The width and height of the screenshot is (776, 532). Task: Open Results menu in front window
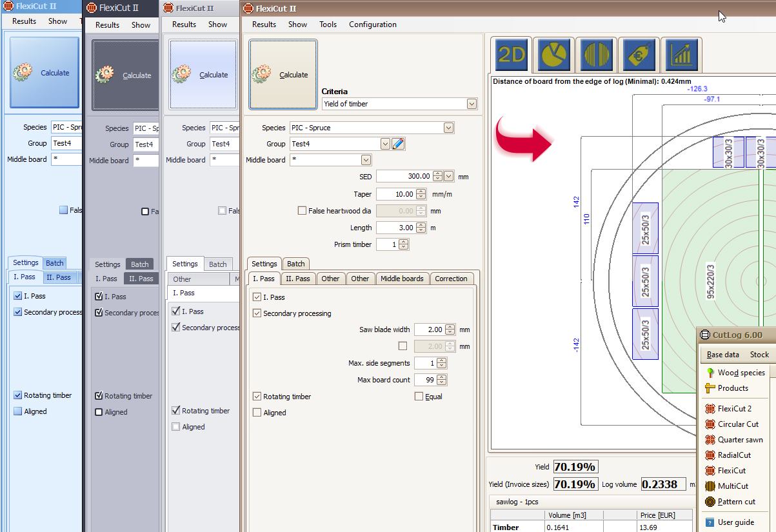point(264,25)
